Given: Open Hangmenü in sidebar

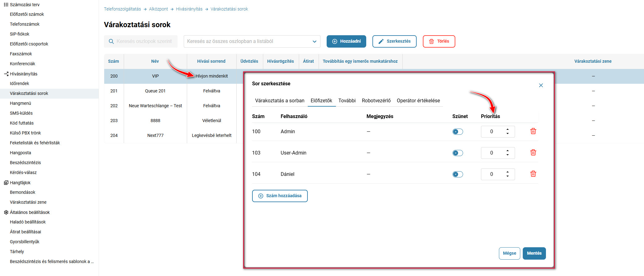Looking at the screenshot, I should (20, 103).
